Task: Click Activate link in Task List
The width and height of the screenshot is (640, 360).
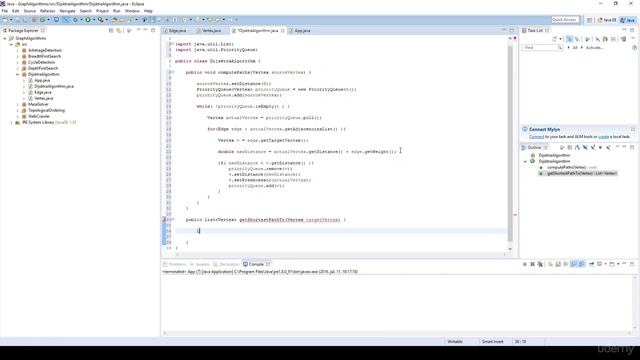Action: 594,48
